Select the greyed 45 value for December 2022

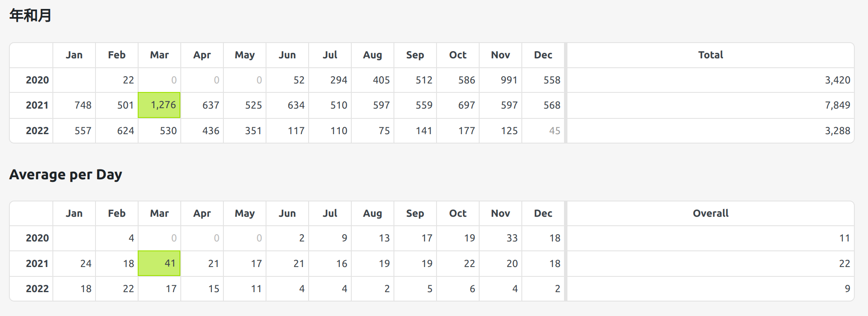click(x=554, y=131)
